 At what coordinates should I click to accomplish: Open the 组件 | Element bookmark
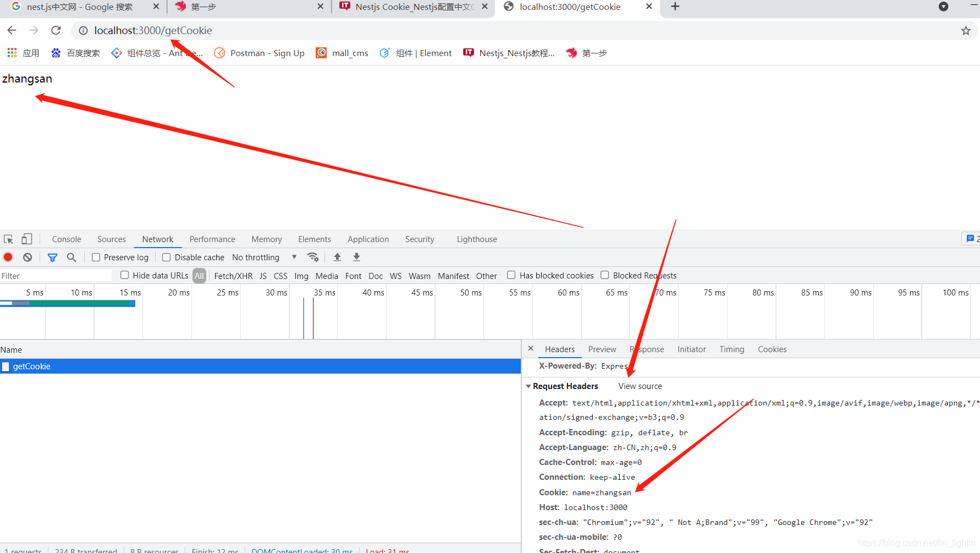[416, 53]
